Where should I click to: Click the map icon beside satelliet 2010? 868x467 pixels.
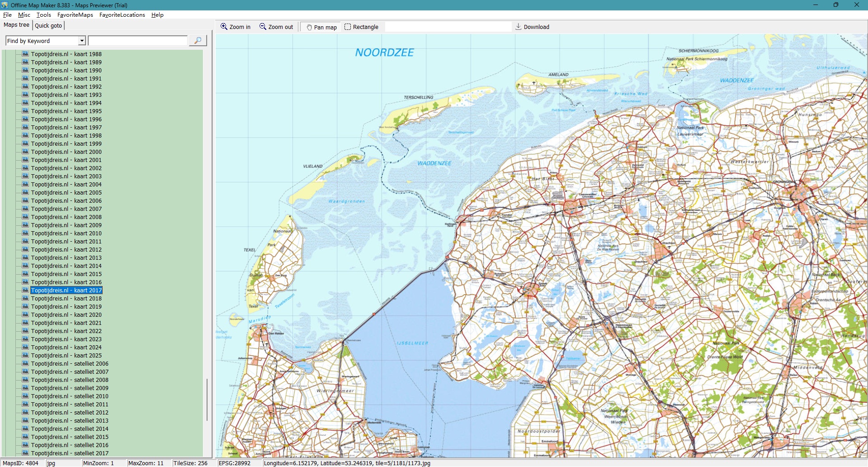tap(25, 396)
